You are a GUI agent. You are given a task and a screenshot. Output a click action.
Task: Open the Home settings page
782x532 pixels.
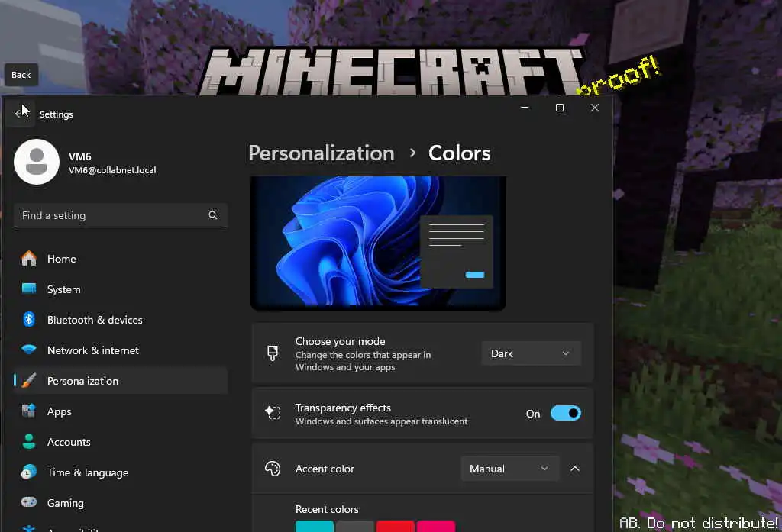(x=120, y=259)
